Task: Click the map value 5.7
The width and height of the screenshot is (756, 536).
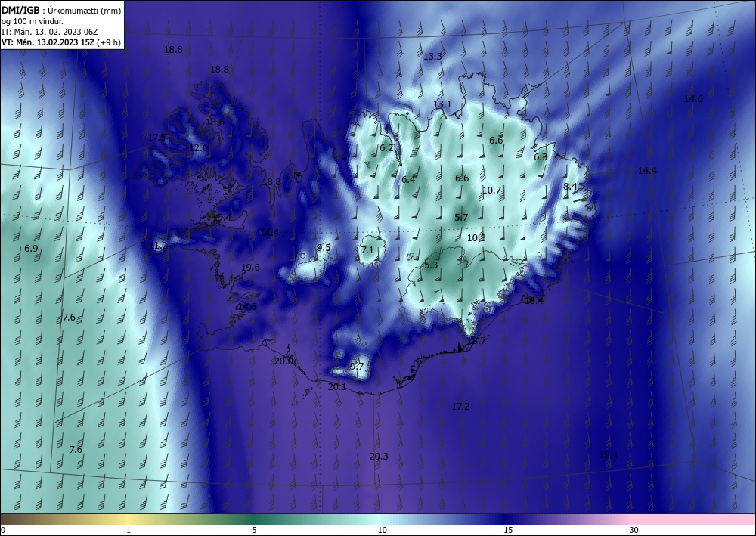Action: [461, 218]
